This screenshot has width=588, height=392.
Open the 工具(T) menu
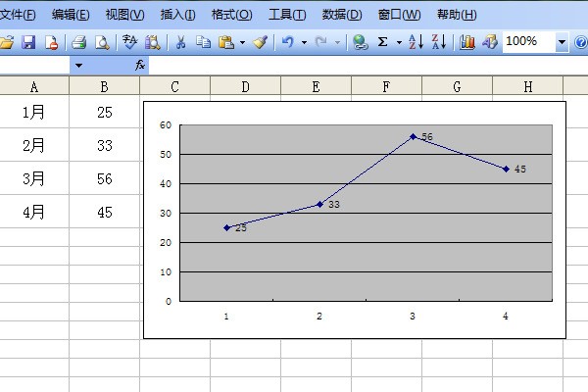[287, 15]
